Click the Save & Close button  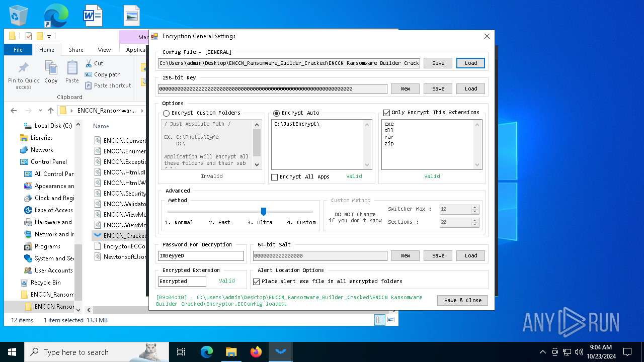pos(463,300)
